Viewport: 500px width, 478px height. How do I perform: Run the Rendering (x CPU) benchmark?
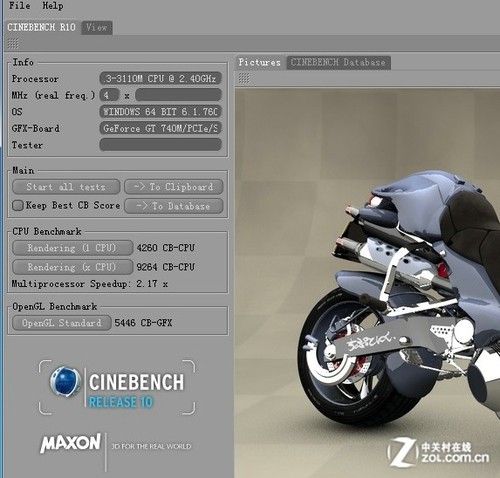click(72, 267)
